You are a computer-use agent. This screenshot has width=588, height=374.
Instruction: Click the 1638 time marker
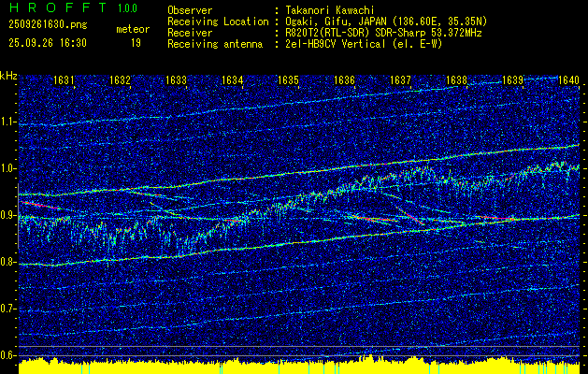456,79
